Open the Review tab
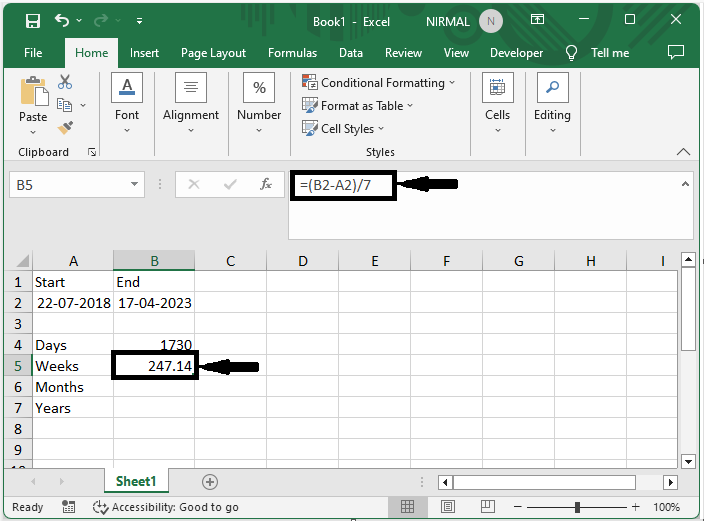The width and height of the screenshot is (704, 521). pyautogui.click(x=403, y=53)
